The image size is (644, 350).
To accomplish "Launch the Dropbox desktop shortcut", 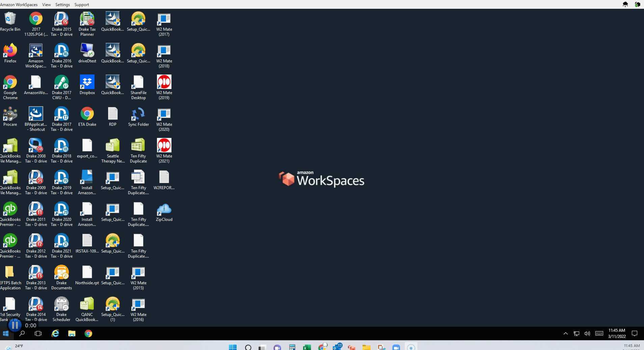I will (87, 82).
